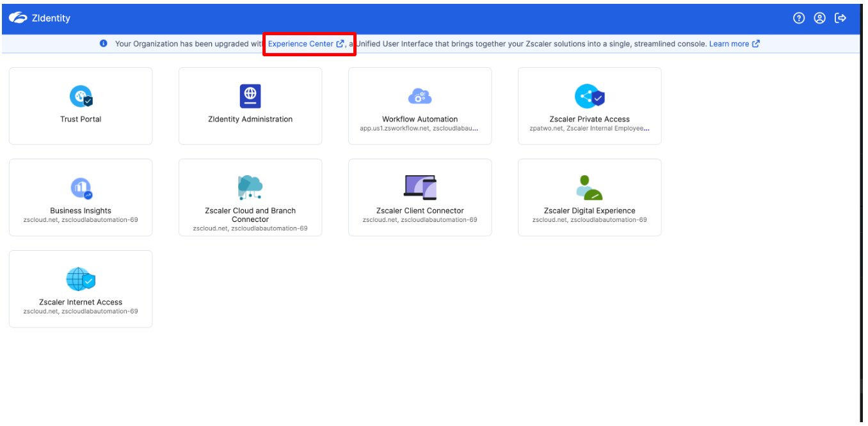Click the Zscaler Digital Experience gauge icon

(590, 187)
